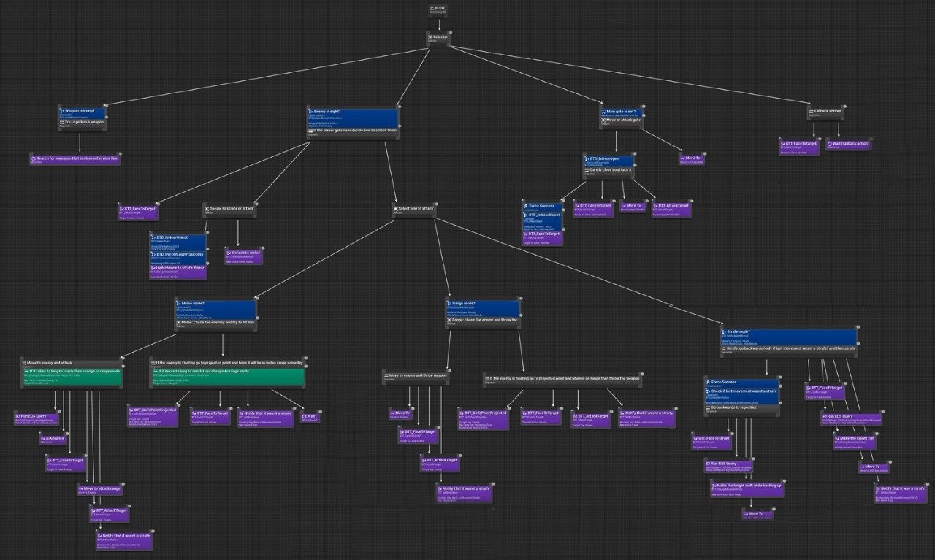
Task: Select the 'Enemy in sight?' decorator
Action: pos(354,117)
